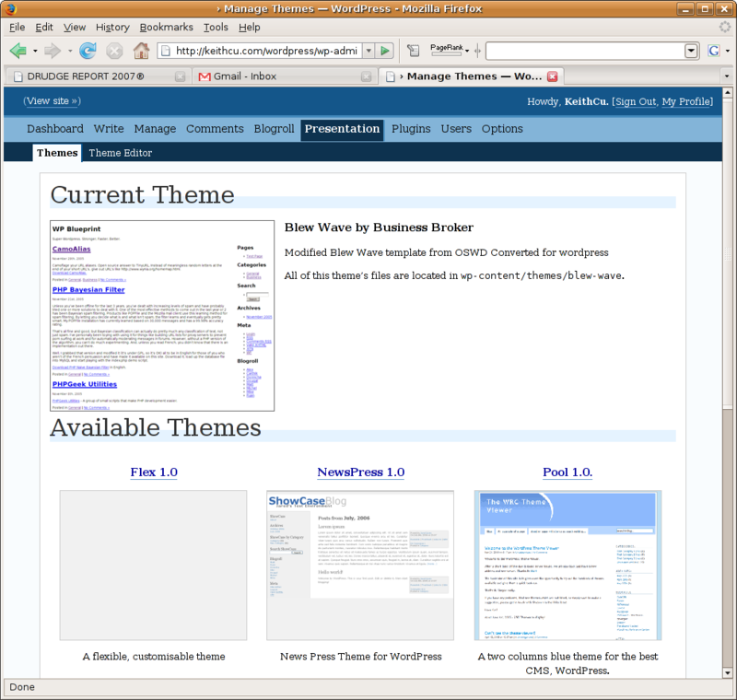The width and height of the screenshot is (737, 700).
Task: Select the Manage Themes browser tab
Action: (471, 76)
